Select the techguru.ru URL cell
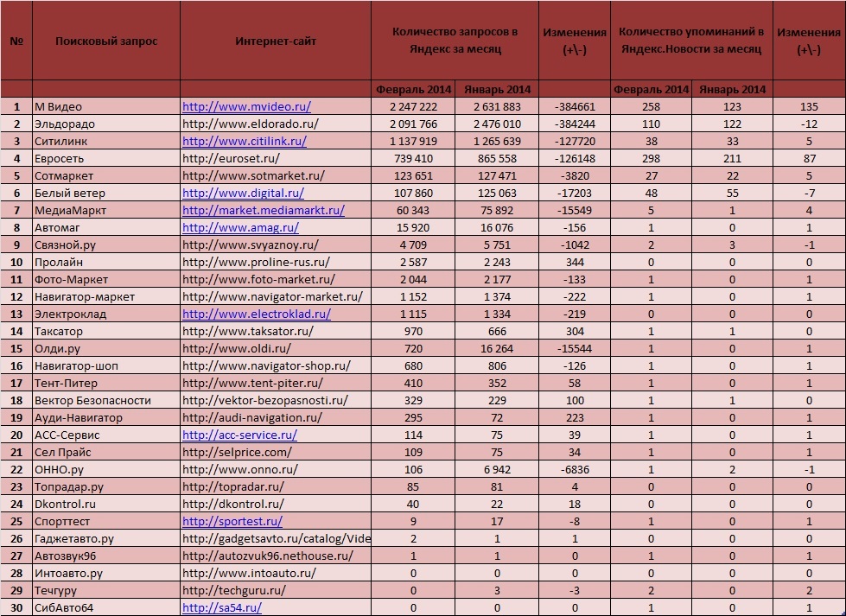846x616 pixels. tap(276, 589)
